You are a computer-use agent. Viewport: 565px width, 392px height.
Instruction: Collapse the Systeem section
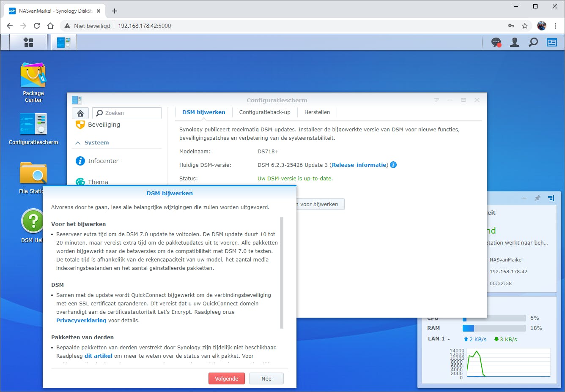78,143
